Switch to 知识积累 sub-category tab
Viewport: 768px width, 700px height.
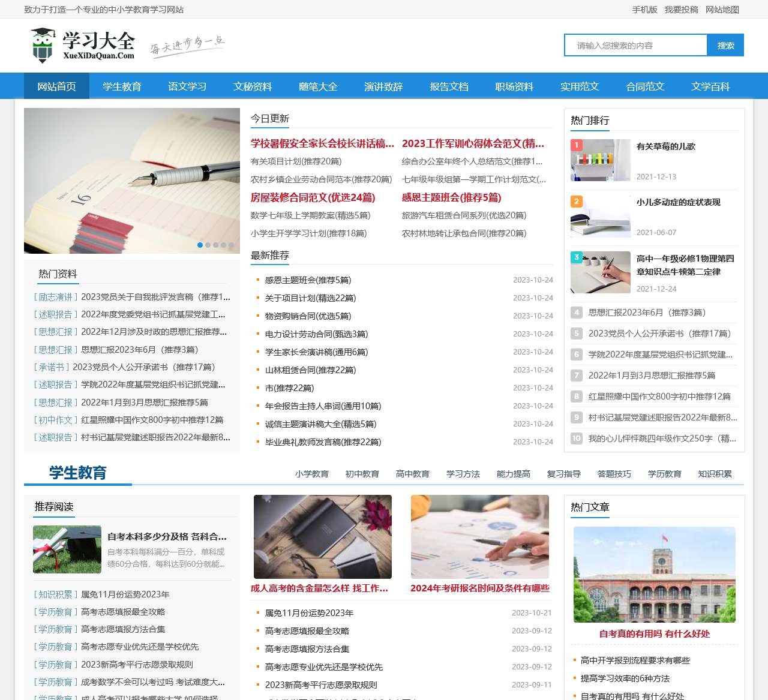[x=715, y=474]
